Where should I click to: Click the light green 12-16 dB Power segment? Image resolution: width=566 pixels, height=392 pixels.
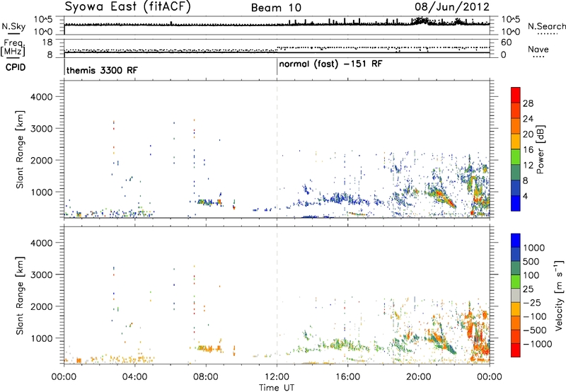[x=516, y=156]
